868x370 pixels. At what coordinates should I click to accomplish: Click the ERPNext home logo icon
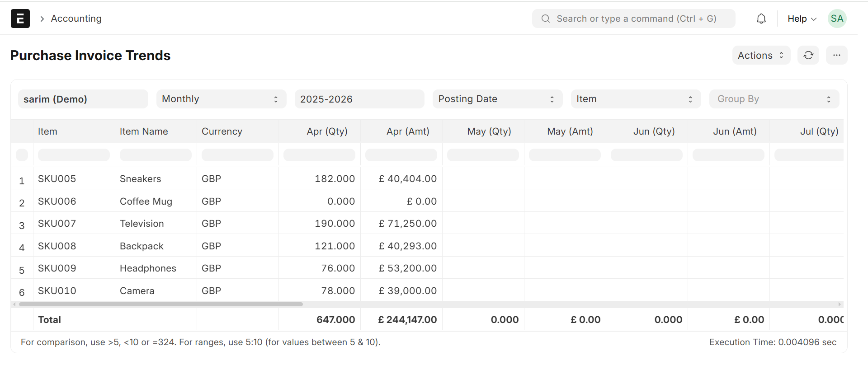pyautogui.click(x=20, y=19)
